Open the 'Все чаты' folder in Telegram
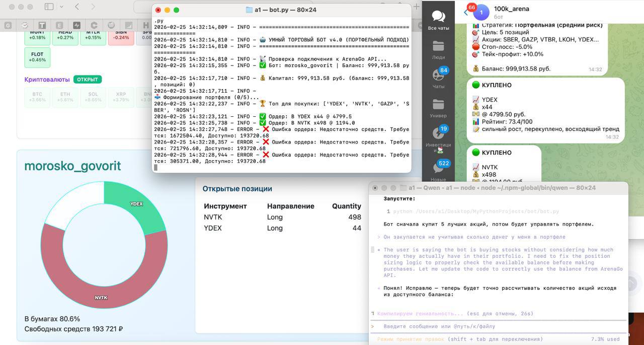 (438, 20)
